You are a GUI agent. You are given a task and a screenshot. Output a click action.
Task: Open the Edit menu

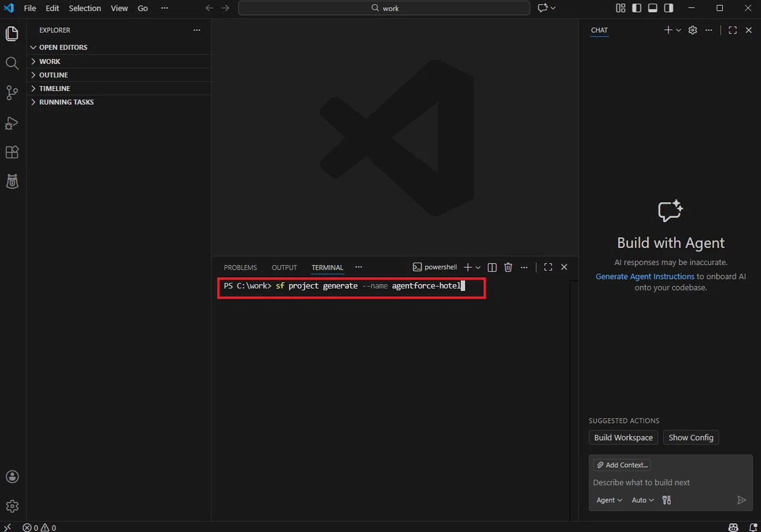click(x=52, y=8)
